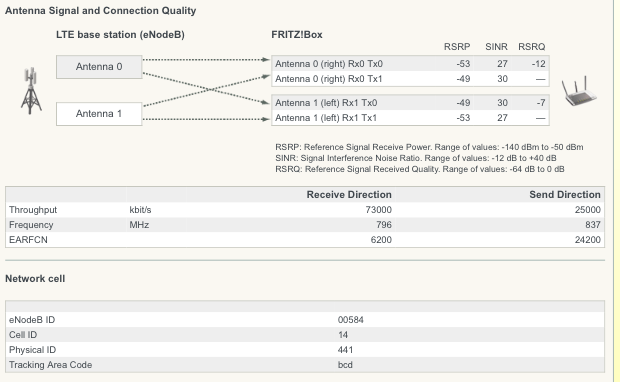This screenshot has width=620, height=382.
Task: Click the Antenna 0 (right) Rx0 Tx1 row
Action: pos(410,79)
